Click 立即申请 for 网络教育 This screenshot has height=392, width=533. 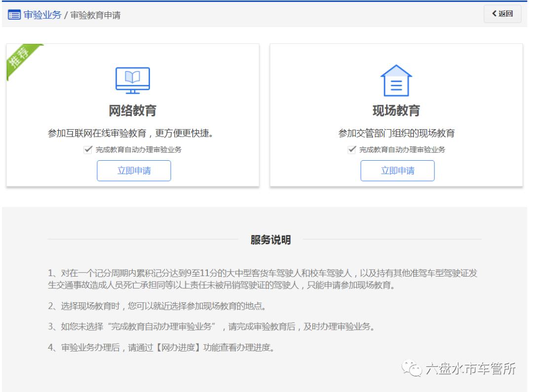133,170
